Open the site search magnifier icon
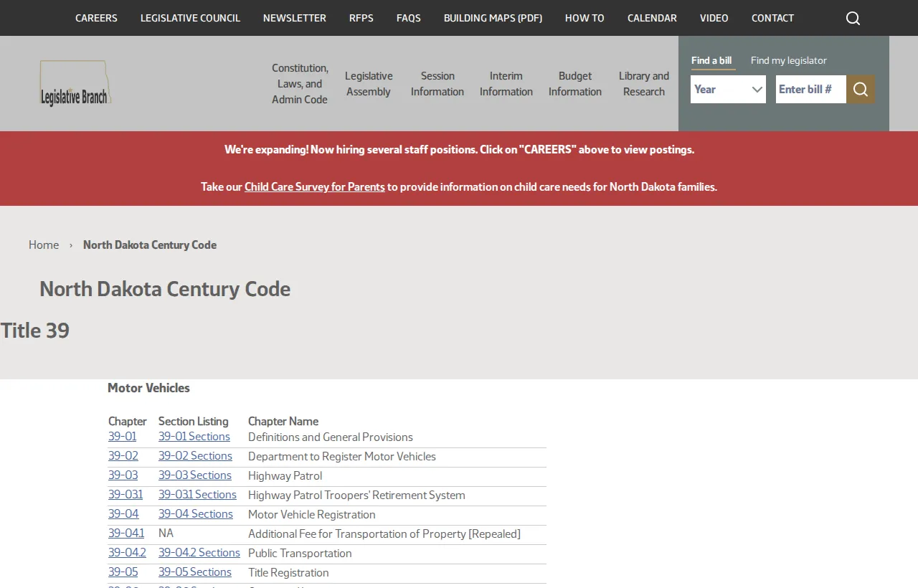 click(852, 17)
